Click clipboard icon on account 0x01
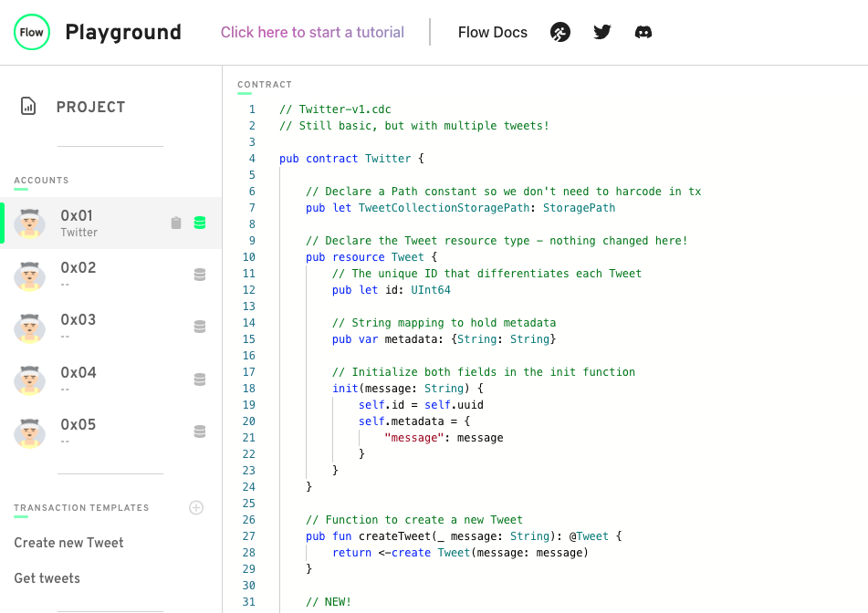This screenshot has width=868, height=613. pos(176,223)
